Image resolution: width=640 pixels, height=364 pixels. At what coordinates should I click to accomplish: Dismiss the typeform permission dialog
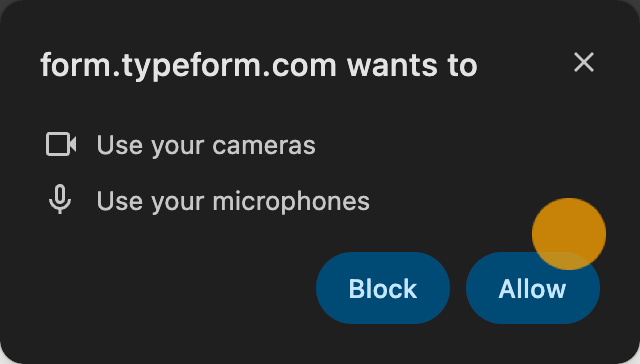tap(584, 62)
